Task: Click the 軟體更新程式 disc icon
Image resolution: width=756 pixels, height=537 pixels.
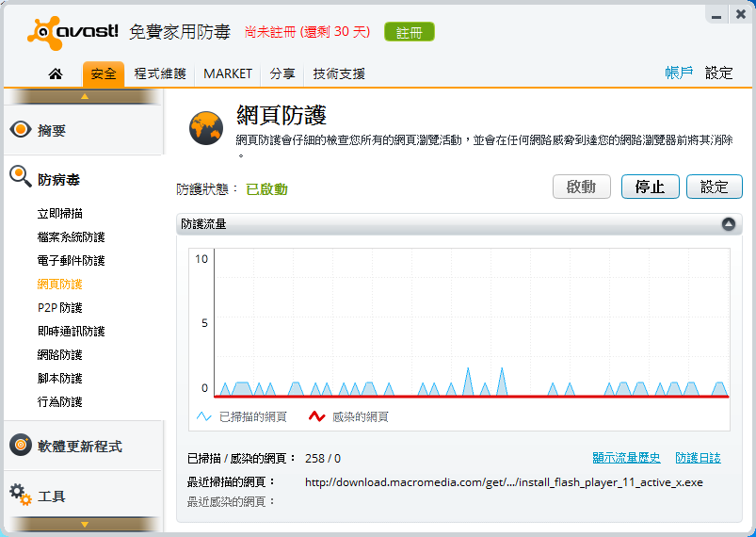Action: [21, 446]
